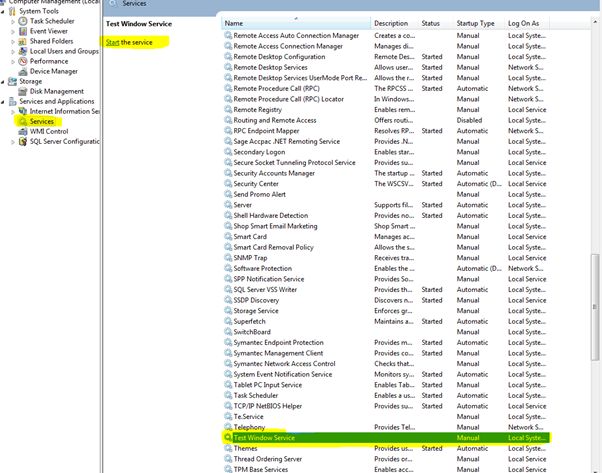The image size is (602, 473).
Task: Click the vertical scrollbar thumb of services list
Action: point(595,307)
